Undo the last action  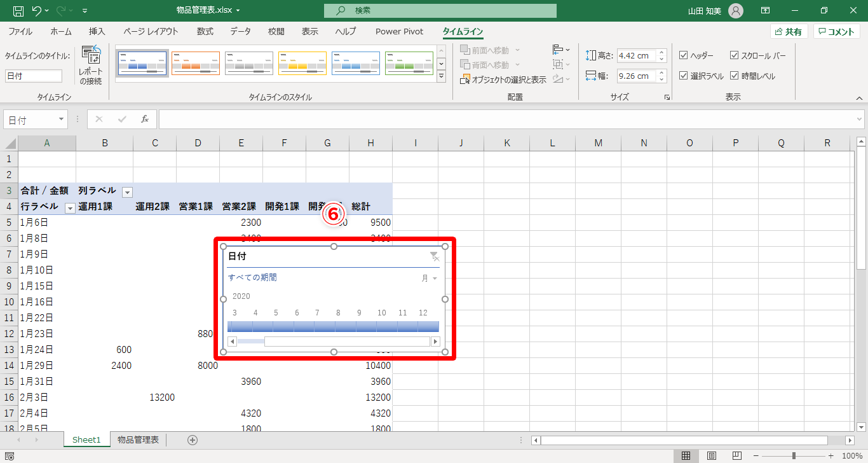pos(36,11)
